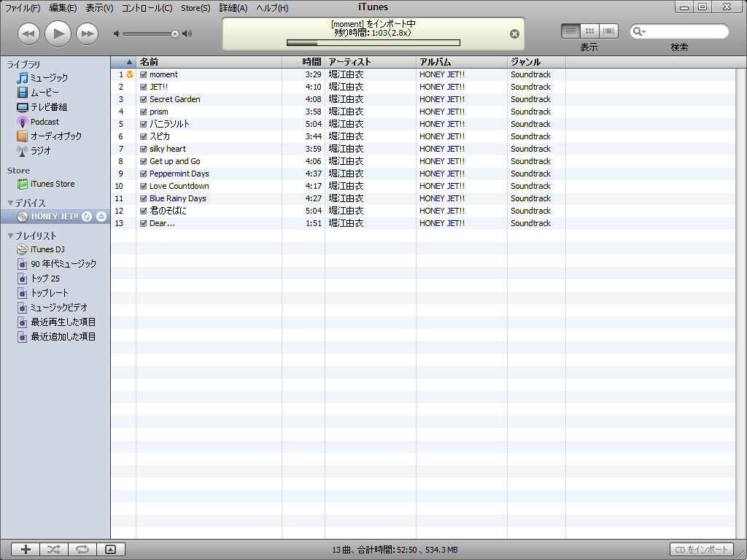The height and width of the screenshot is (560, 747).
Task: Sort by the アルバム column header
Action: click(462, 62)
